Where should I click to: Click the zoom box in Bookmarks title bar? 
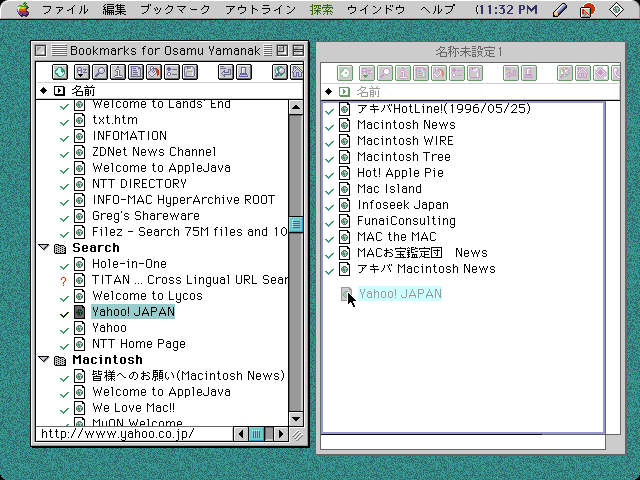(282, 51)
